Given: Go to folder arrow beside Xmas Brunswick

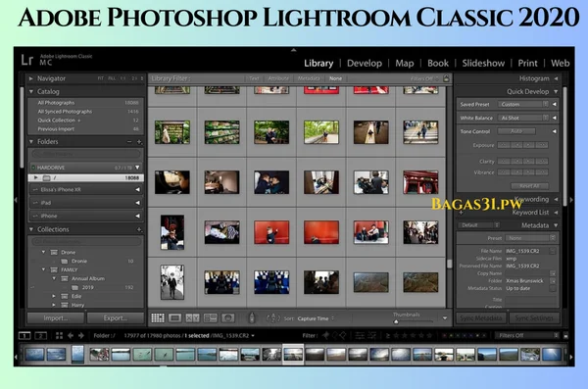Looking at the screenshot, I should click(553, 281).
